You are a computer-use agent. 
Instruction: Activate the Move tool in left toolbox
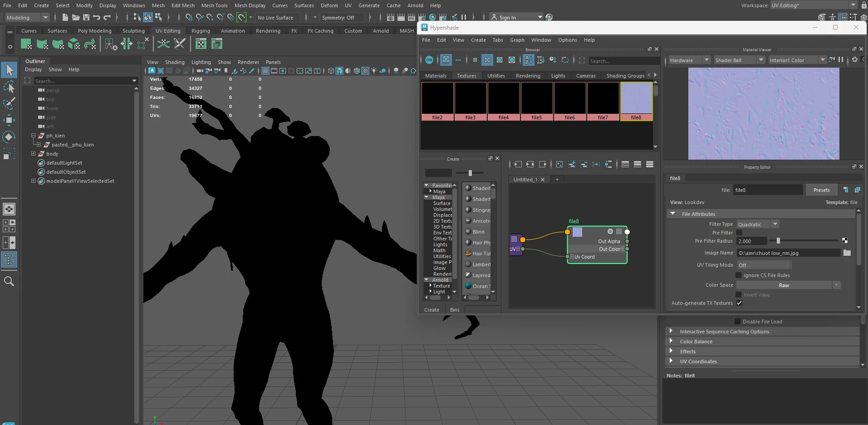9,120
